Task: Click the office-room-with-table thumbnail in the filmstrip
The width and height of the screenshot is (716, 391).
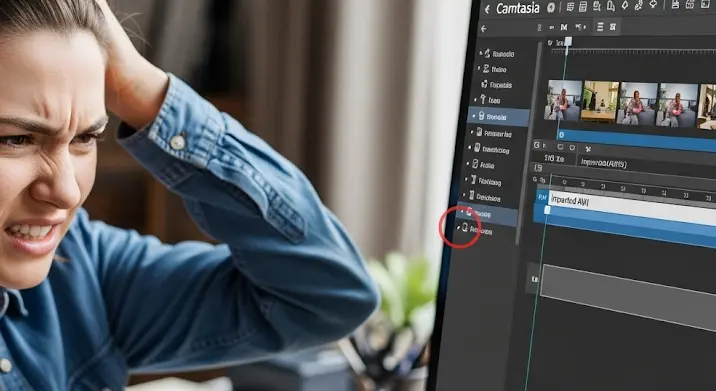Action: coord(600,102)
